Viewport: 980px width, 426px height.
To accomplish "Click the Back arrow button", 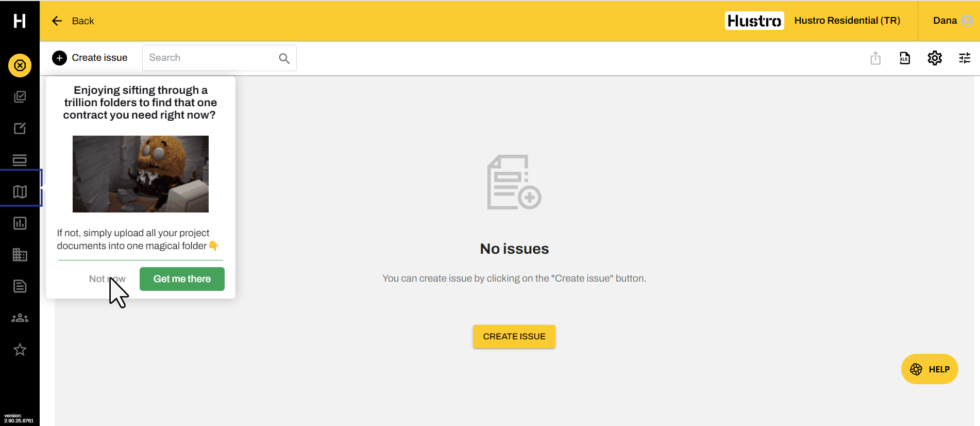I will coord(73,21).
